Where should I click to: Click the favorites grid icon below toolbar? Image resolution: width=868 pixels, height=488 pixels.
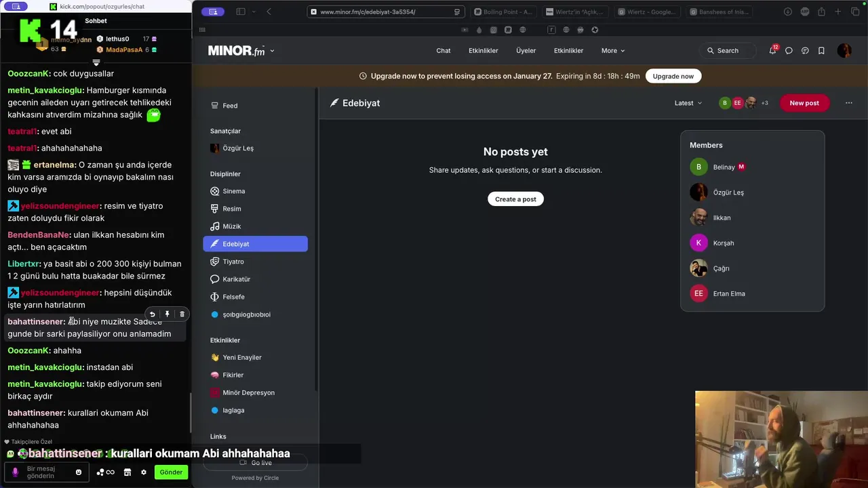[x=202, y=30]
